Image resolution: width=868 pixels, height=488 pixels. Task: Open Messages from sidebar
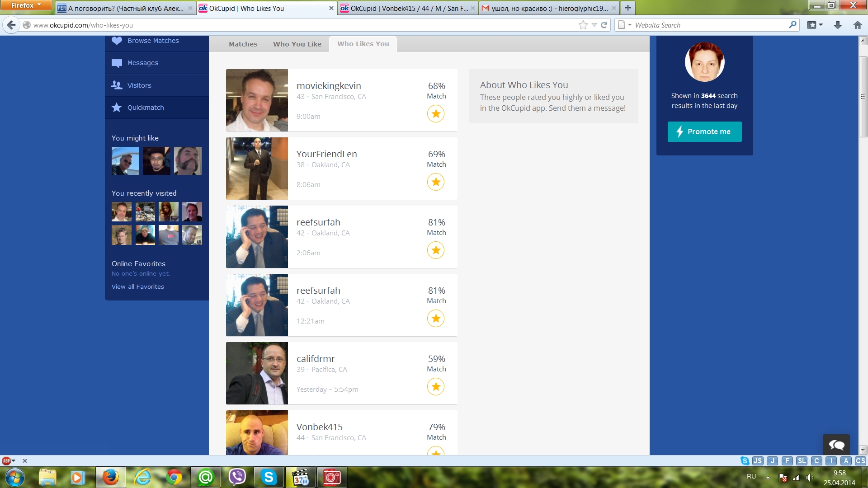[x=142, y=63]
